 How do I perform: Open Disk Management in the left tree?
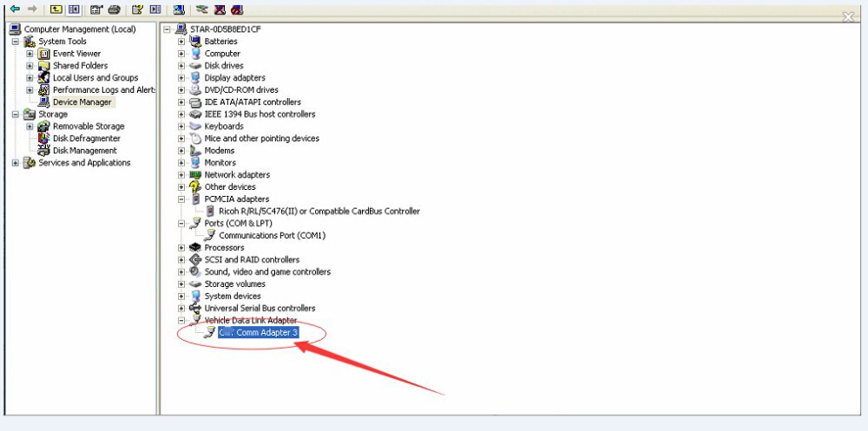pyautogui.click(x=84, y=151)
